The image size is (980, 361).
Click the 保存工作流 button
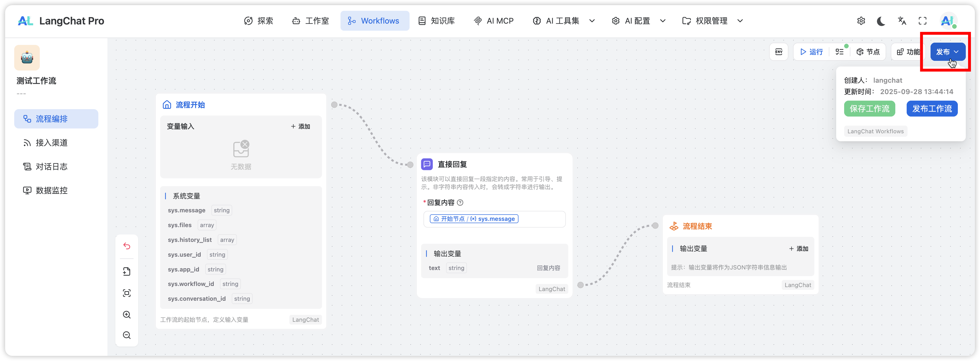coord(869,109)
